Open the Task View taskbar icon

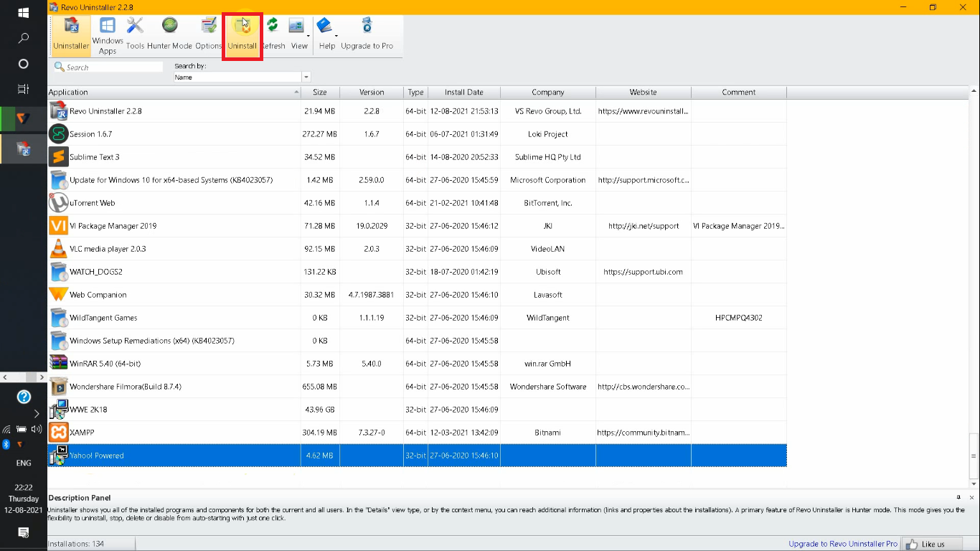[23, 89]
